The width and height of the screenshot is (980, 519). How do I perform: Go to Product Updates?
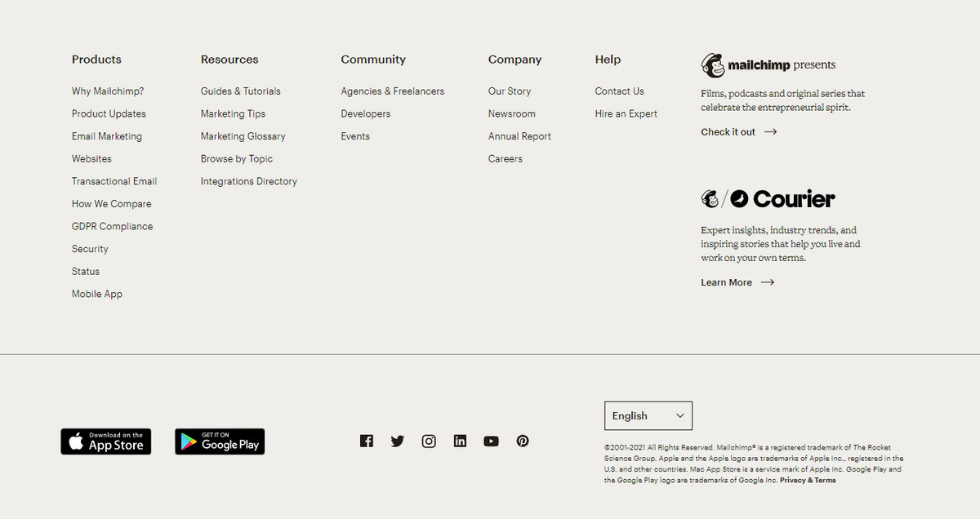pyautogui.click(x=109, y=114)
